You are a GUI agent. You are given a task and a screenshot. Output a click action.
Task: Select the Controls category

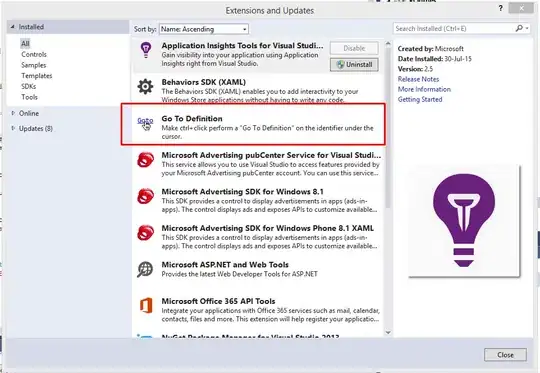34,54
